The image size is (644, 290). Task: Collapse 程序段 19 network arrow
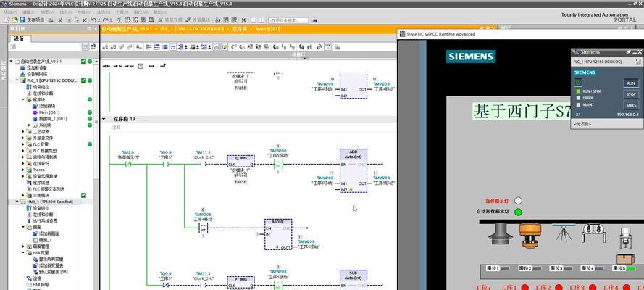[x=104, y=119]
